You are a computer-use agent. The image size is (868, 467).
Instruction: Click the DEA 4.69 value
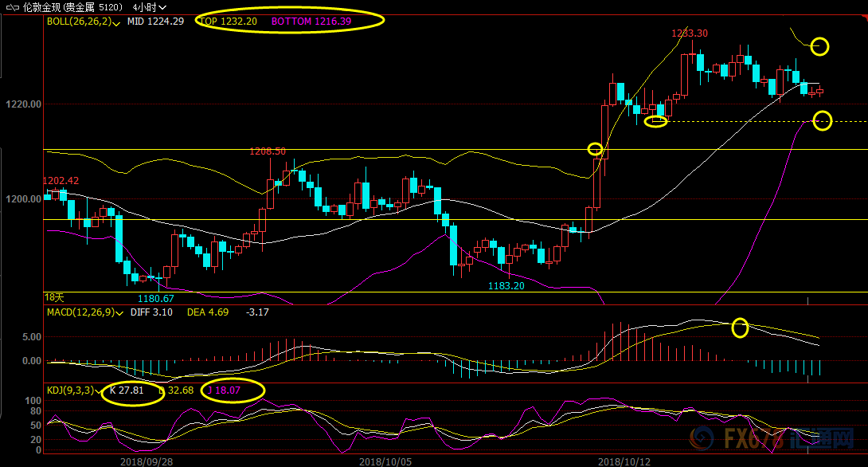pyautogui.click(x=207, y=312)
